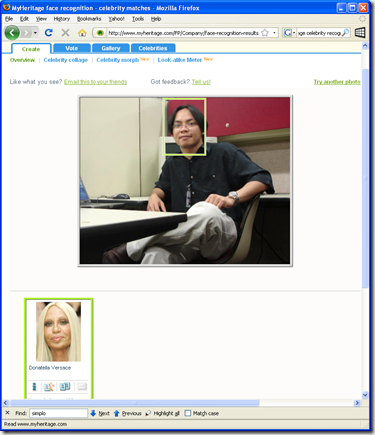Click the Previous find button

point(128,413)
